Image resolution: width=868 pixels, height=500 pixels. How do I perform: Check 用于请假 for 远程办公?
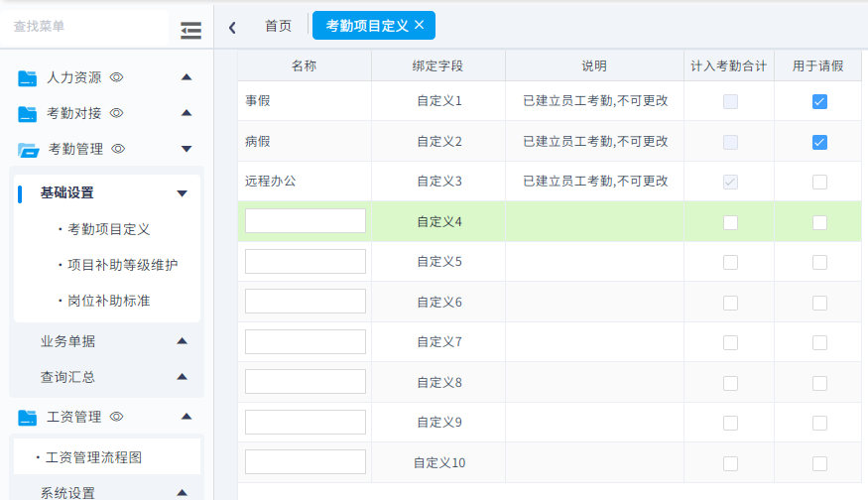(819, 183)
